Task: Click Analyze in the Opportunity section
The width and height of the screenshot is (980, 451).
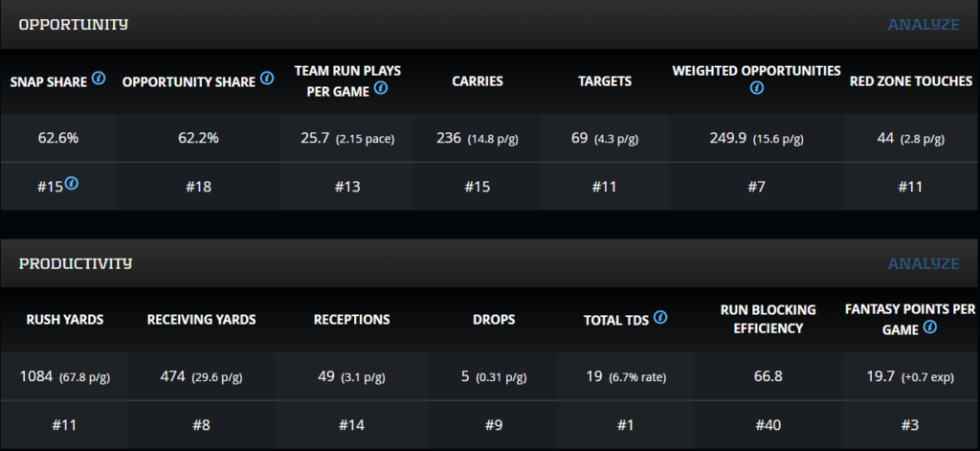Action: pyautogui.click(x=923, y=24)
